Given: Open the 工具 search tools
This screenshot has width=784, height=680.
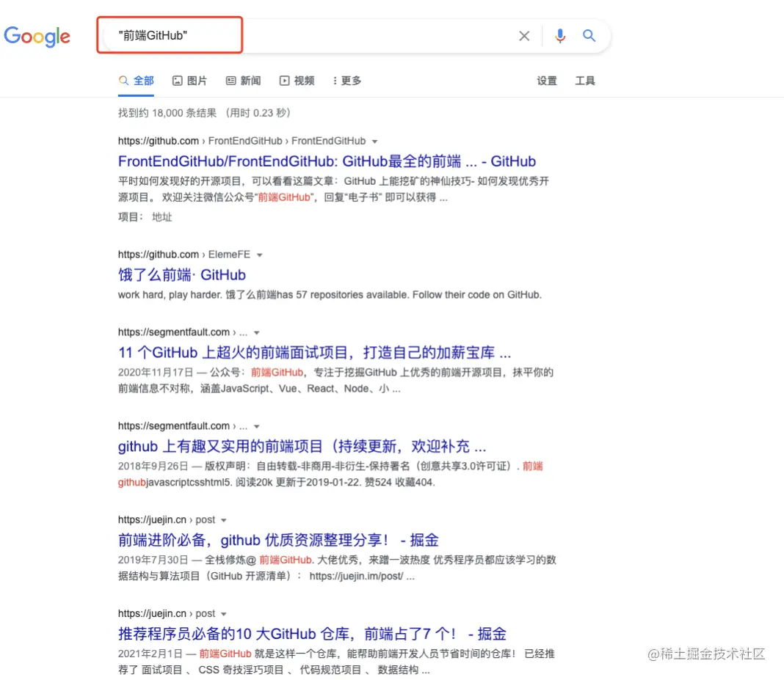Looking at the screenshot, I should 585,81.
